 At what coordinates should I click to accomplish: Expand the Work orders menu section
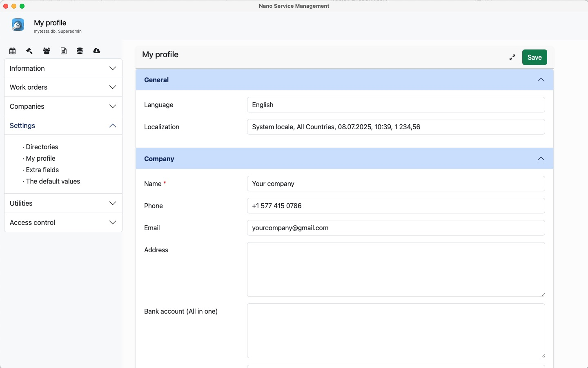(x=63, y=87)
